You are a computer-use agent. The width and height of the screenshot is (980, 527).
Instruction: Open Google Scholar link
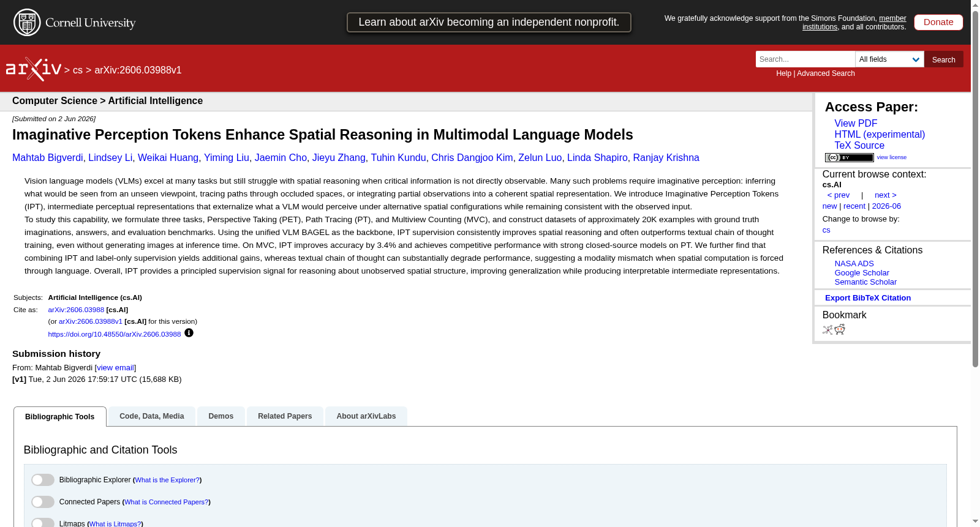click(862, 273)
